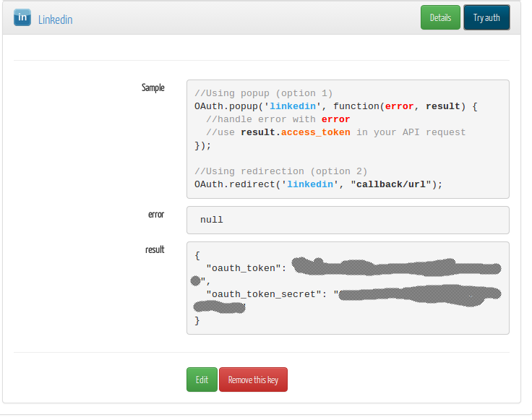Click the OAuth.redirect('linkedin' code line

(318, 184)
